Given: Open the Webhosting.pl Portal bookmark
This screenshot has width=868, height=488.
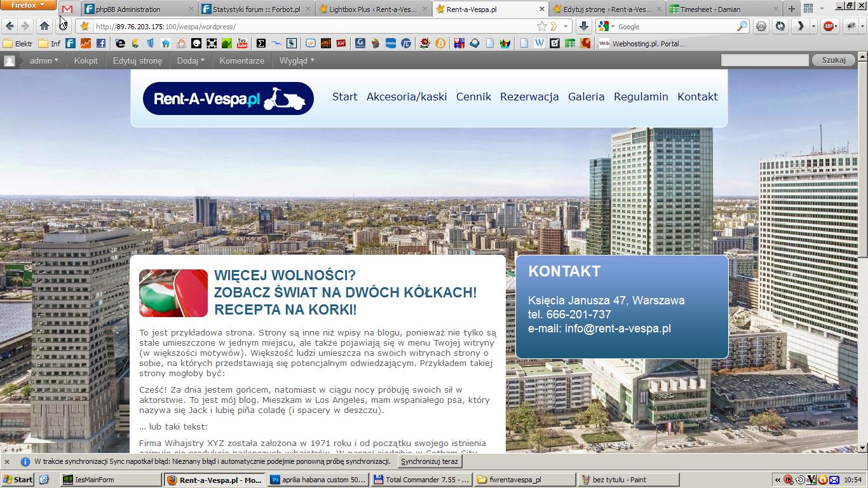Looking at the screenshot, I should 642,44.
